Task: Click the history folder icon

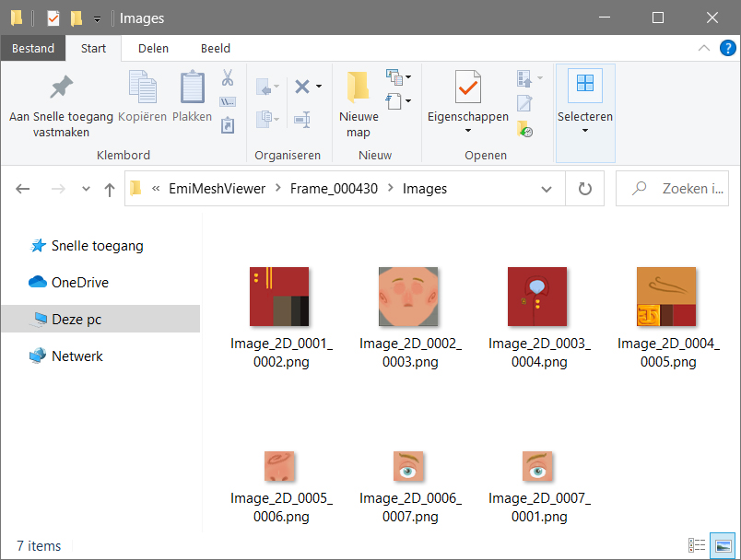Action: pyautogui.click(x=524, y=128)
